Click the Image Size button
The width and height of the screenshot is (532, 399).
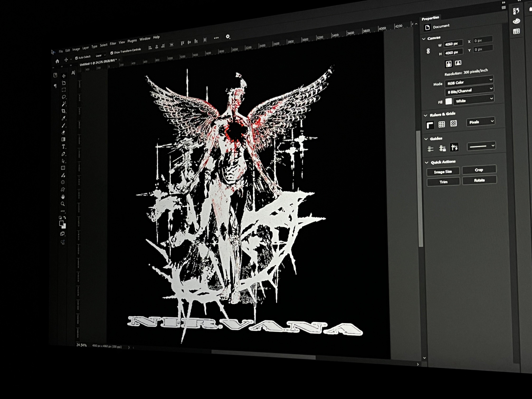coord(443,172)
